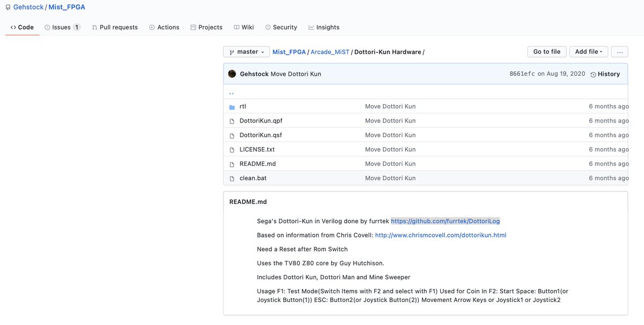Open the Insights tab
The height and width of the screenshot is (325, 644).
tap(324, 27)
